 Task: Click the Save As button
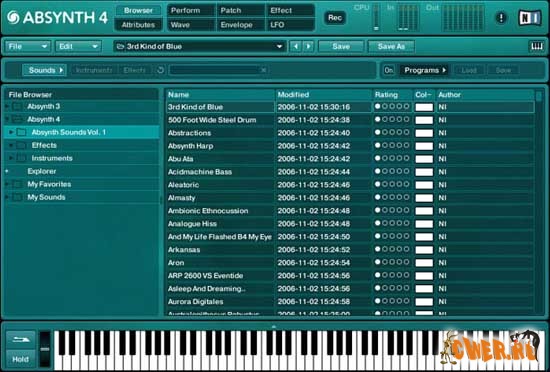pos(391,46)
